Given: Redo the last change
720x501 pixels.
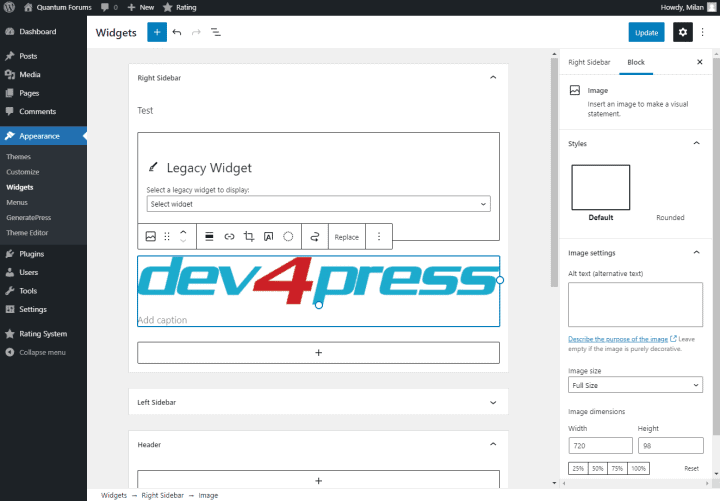Looking at the screenshot, I should [x=196, y=32].
